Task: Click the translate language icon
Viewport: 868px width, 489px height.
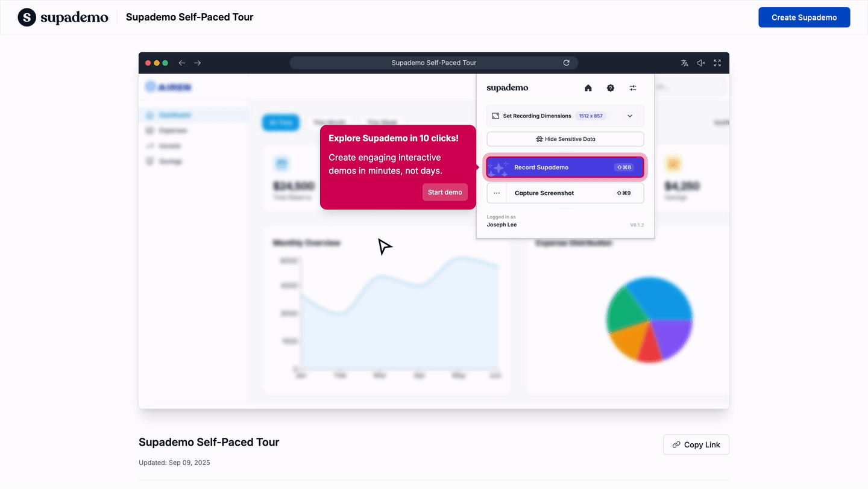Action: [684, 63]
